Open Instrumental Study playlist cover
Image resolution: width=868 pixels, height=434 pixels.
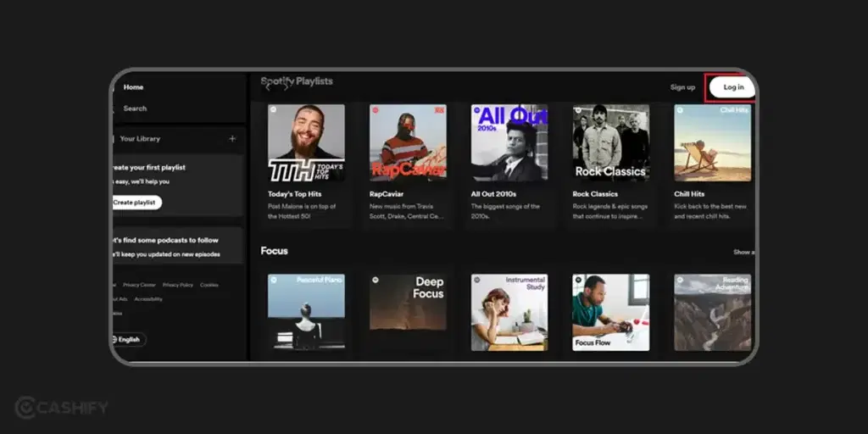point(509,312)
